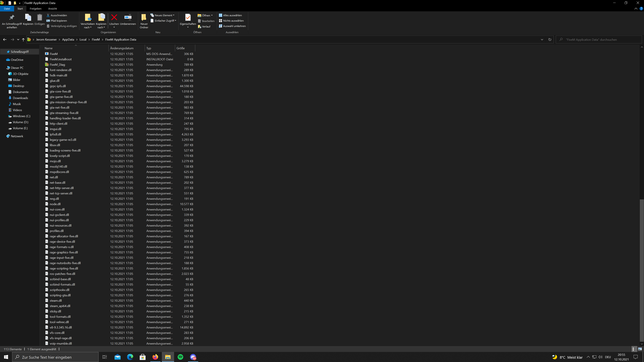Image resolution: width=644 pixels, height=362 pixels.
Task: Open the Ansicht ribbon tab
Action: coord(52,9)
